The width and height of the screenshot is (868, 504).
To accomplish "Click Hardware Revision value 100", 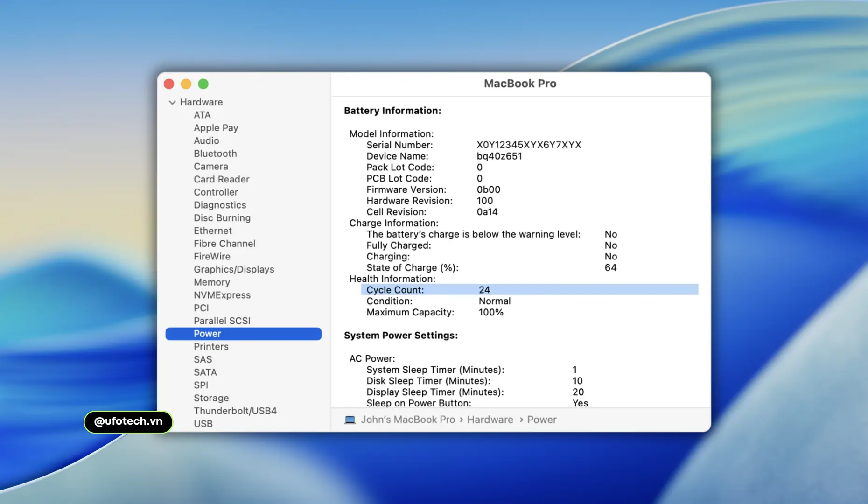I will [484, 201].
